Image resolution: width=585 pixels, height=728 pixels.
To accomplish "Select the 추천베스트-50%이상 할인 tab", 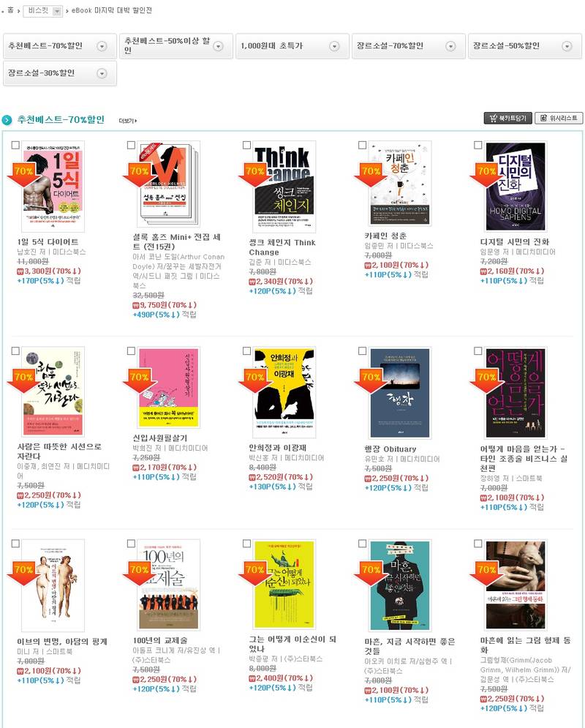I will [x=175, y=46].
